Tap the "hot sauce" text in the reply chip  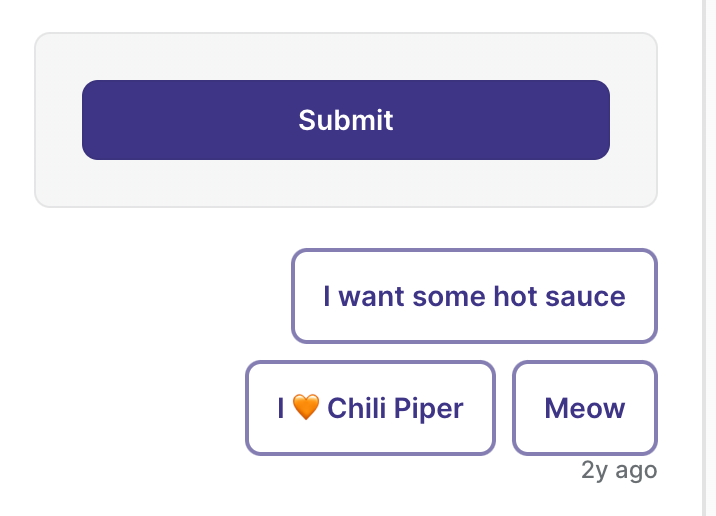coord(559,296)
